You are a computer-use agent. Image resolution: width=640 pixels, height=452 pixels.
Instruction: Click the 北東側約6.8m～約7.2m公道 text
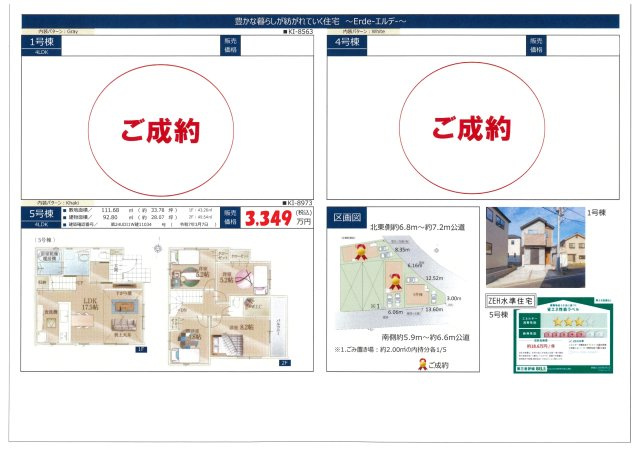[x=417, y=227]
